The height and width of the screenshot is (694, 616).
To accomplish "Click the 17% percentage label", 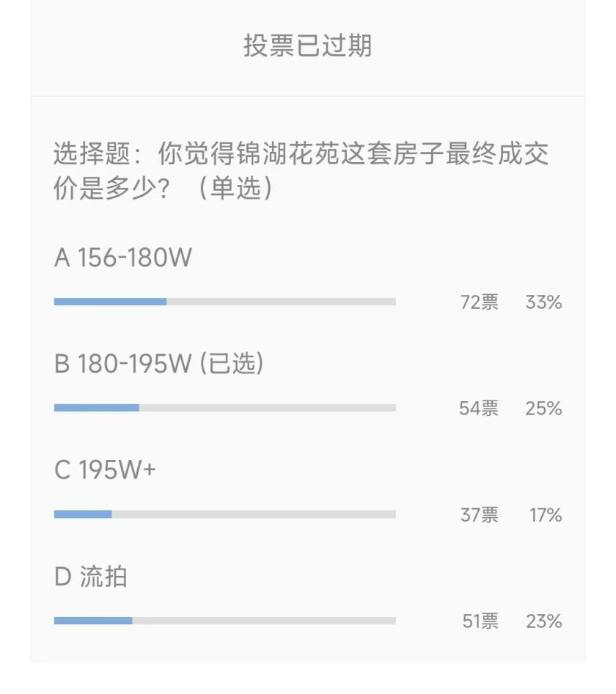I will pos(546,515).
